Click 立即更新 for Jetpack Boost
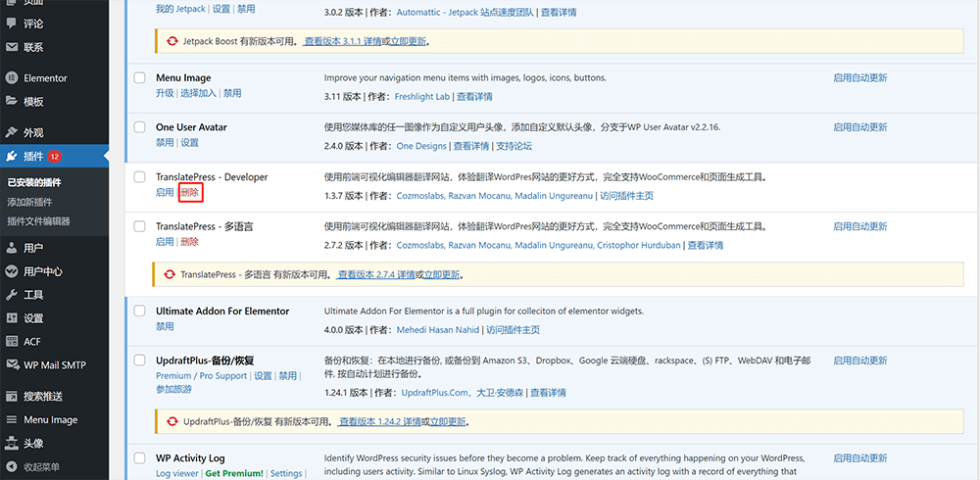Image resolution: width=980 pixels, height=480 pixels. click(408, 42)
